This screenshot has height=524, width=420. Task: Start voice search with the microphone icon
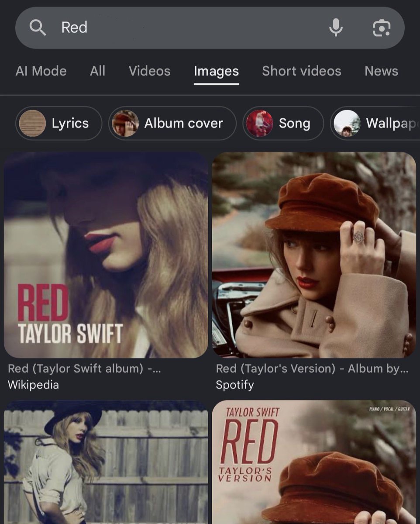coord(336,28)
